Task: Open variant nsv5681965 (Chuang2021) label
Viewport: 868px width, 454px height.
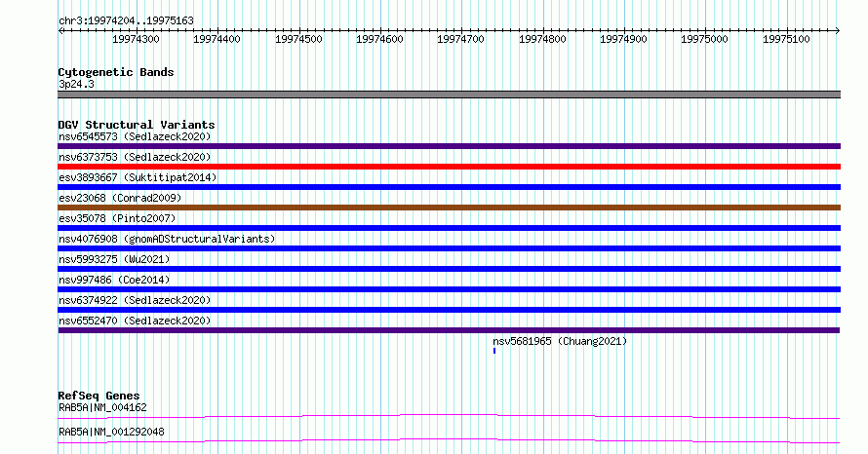Action: click(x=560, y=341)
